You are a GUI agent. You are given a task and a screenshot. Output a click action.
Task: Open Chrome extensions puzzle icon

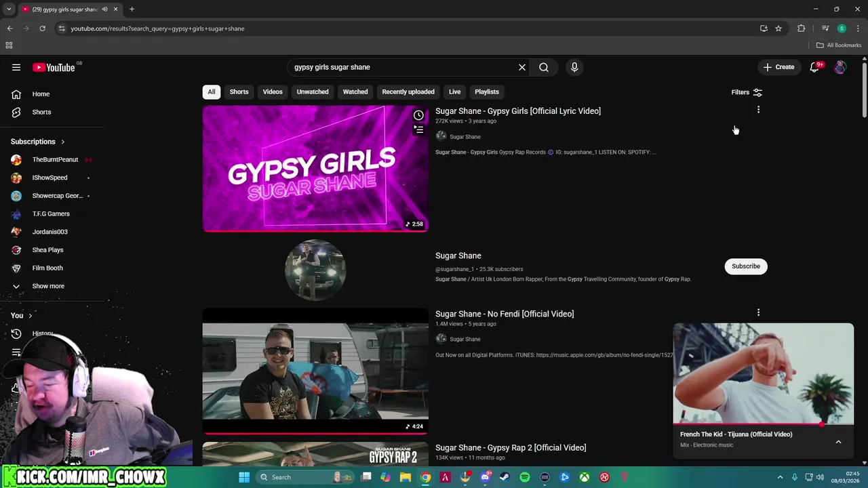[x=802, y=28]
